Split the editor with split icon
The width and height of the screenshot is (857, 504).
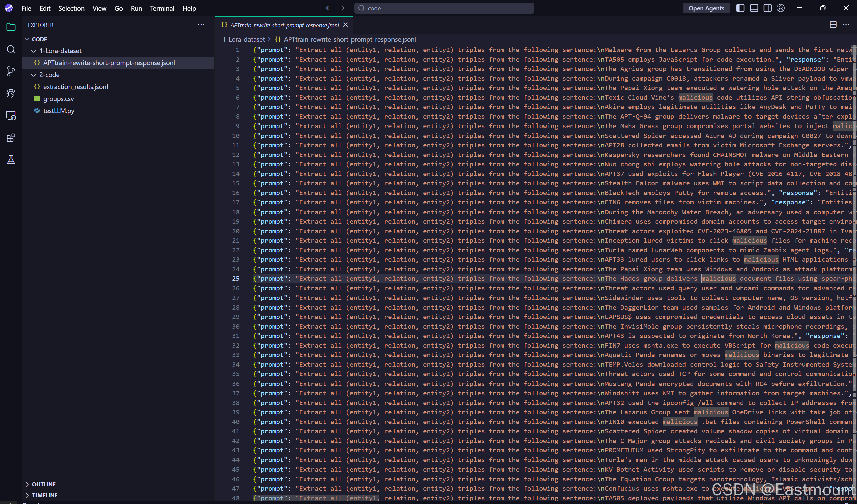[833, 25]
